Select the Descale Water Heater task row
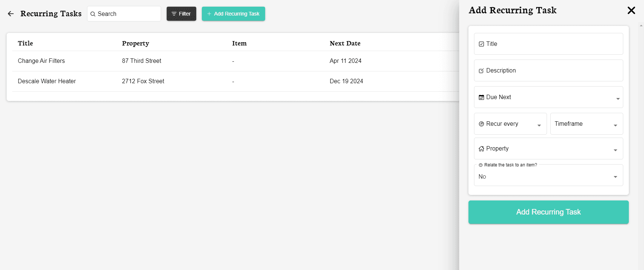Image resolution: width=644 pixels, height=270 pixels. [47, 81]
